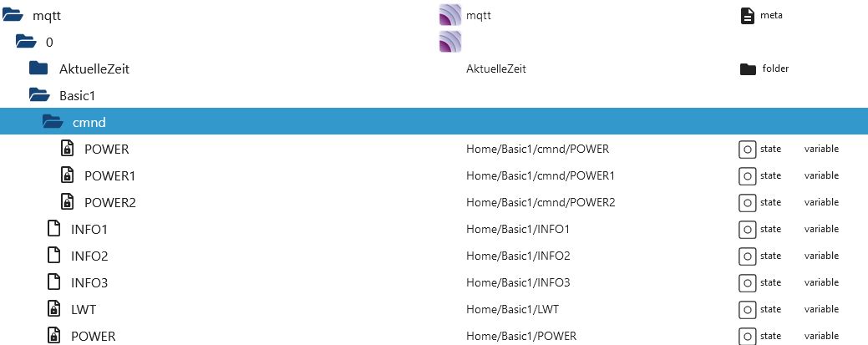Viewport: 868px width, 345px height.
Task: Collapse the selected cmnd folder
Action: (53, 122)
